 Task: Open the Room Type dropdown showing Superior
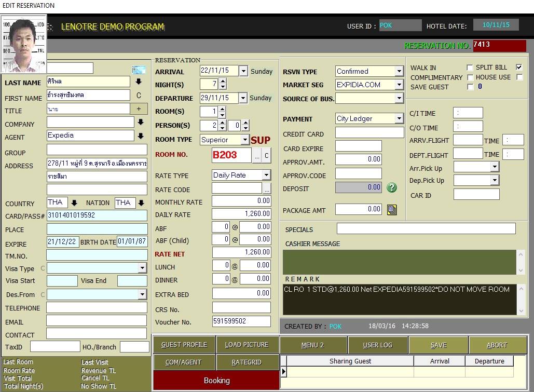pos(244,140)
